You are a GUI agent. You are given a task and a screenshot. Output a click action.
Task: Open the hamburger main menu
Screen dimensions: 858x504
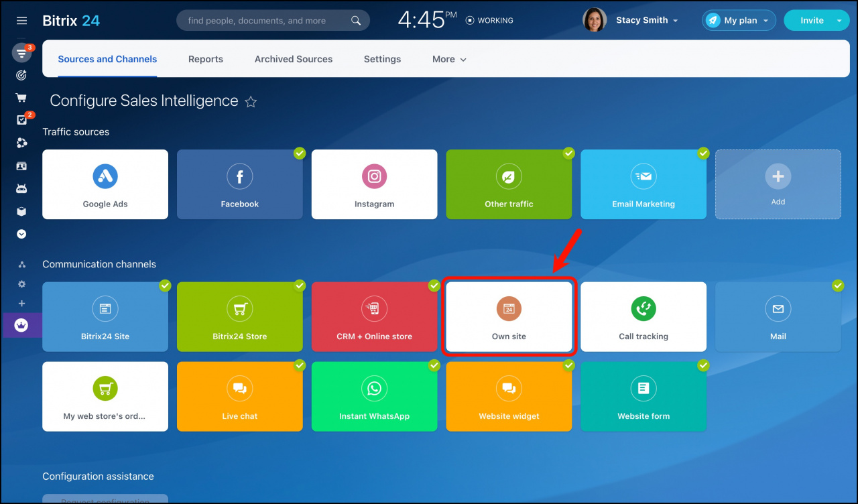21,21
